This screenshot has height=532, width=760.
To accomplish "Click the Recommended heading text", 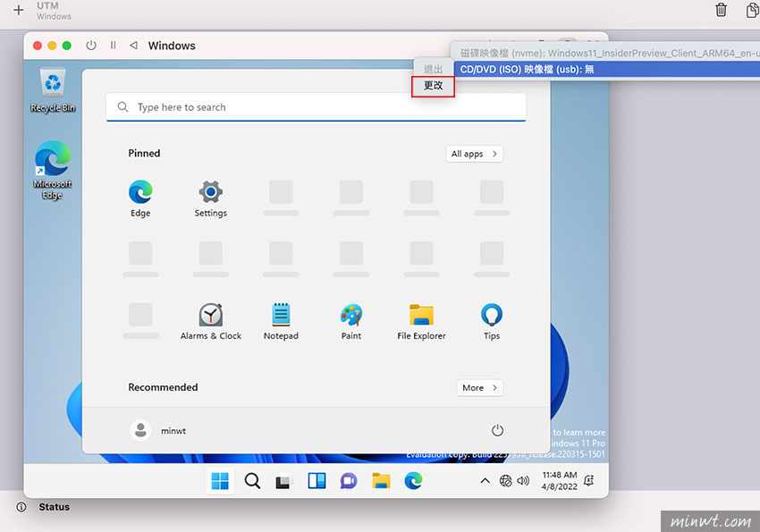I will click(x=163, y=387).
